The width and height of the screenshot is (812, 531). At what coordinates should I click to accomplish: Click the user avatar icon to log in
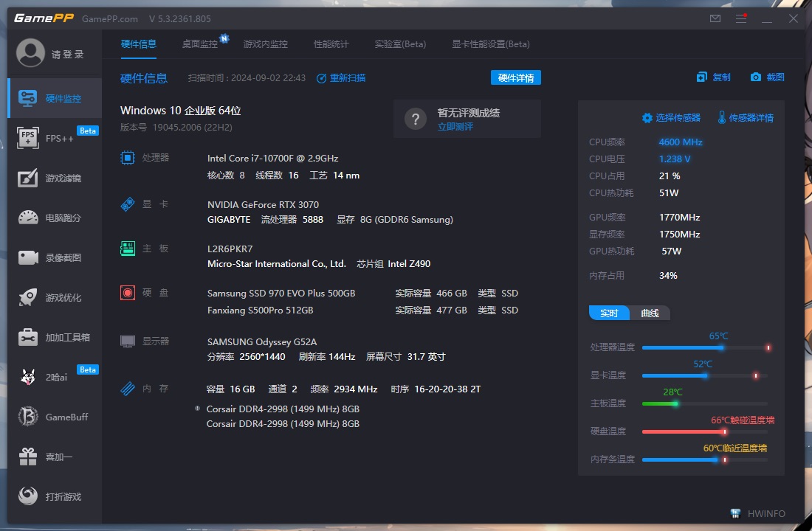tap(30, 53)
